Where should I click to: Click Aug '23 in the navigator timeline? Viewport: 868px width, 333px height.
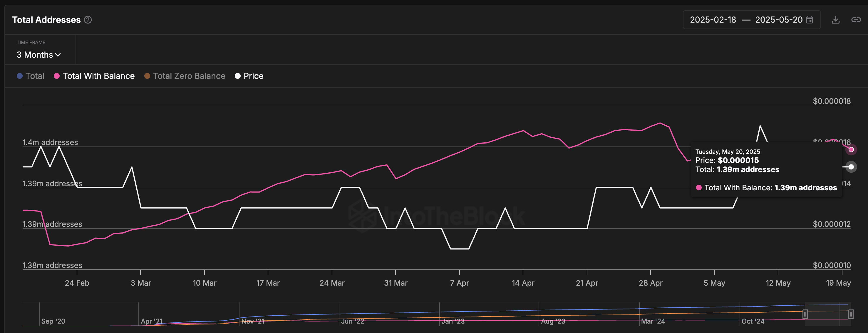pyautogui.click(x=553, y=321)
